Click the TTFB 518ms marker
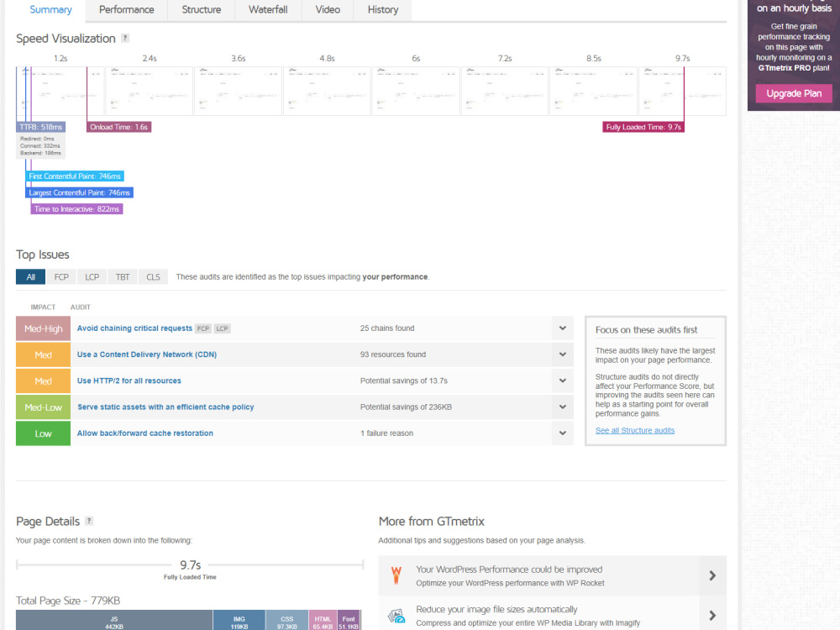This screenshot has height=630, width=840. [x=40, y=127]
